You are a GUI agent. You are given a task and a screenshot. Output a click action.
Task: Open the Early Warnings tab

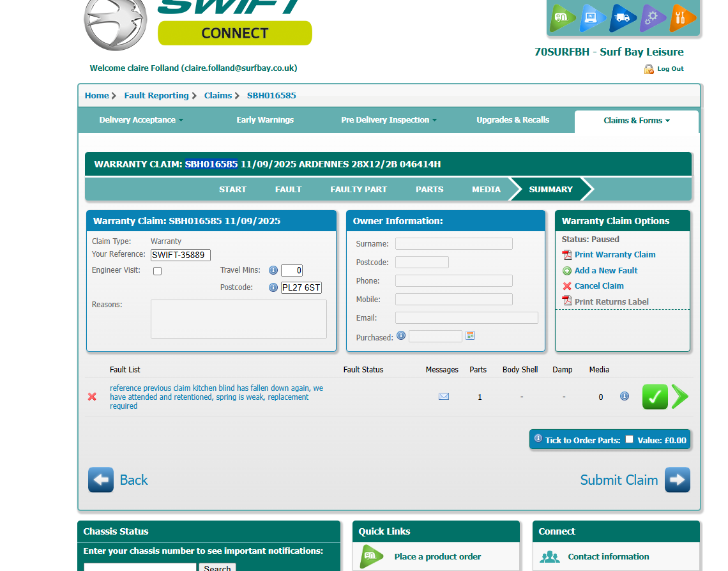click(x=265, y=120)
